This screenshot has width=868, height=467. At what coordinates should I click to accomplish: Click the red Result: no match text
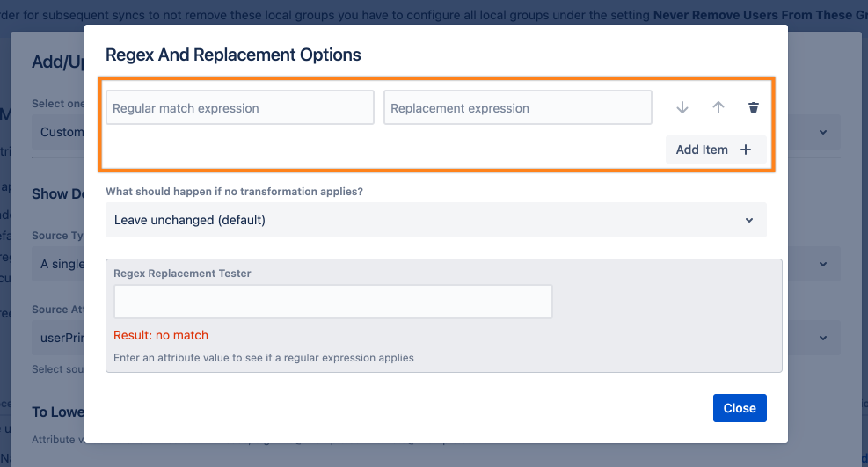pyautogui.click(x=161, y=335)
